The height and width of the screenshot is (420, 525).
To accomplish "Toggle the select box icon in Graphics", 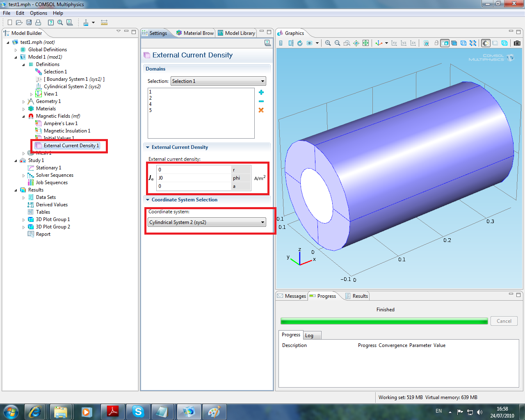I will point(426,43).
